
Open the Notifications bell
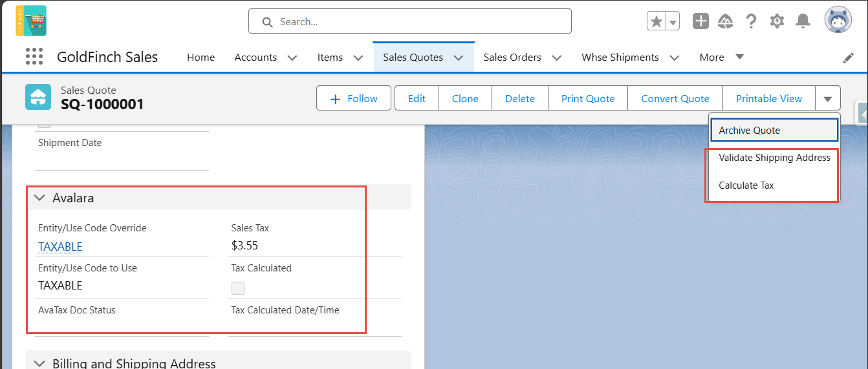(x=803, y=21)
